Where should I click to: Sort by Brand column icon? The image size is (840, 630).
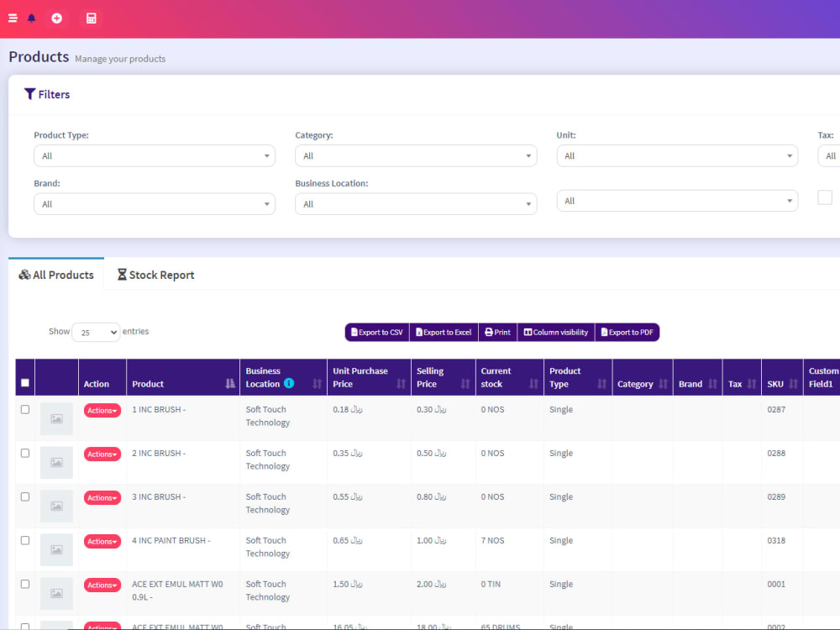pos(712,384)
